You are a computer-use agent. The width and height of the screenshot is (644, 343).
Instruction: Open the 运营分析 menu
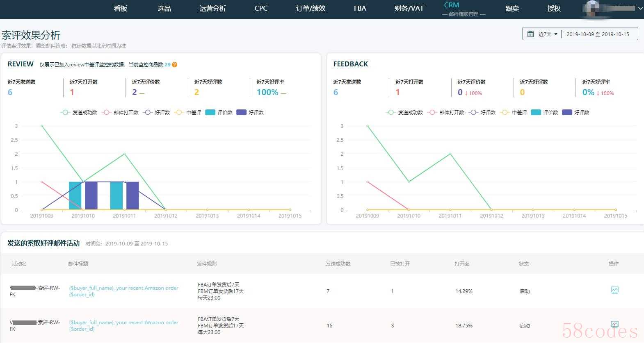click(x=212, y=9)
